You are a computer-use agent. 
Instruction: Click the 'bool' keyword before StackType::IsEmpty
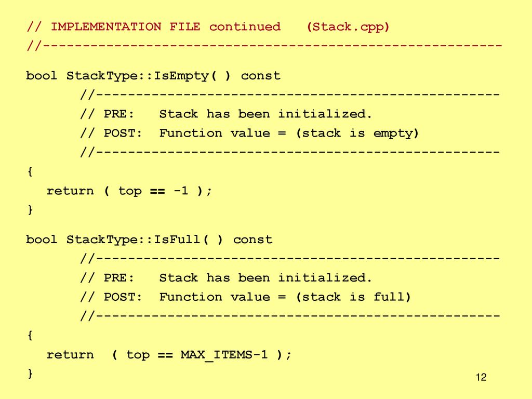tap(42, 75)
